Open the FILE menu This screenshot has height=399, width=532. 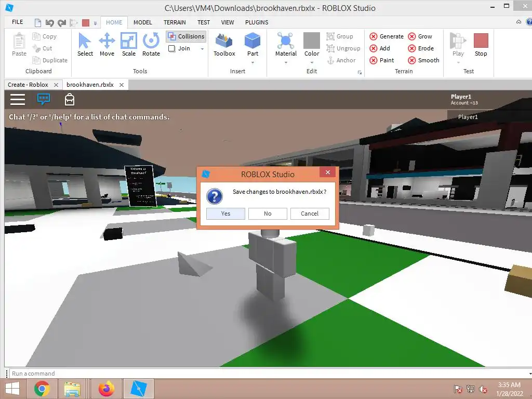17,22
